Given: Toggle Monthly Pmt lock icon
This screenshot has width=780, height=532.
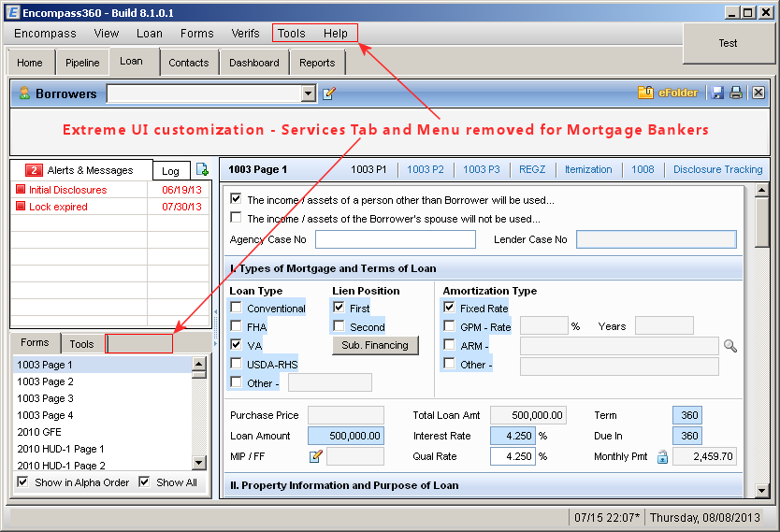Looking at the screenshot, I should point(662,456).
